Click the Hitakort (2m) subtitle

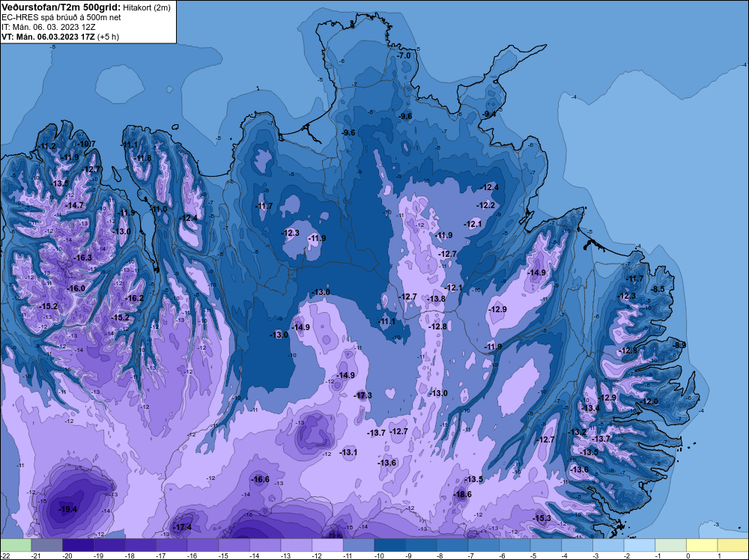point(146,7)
